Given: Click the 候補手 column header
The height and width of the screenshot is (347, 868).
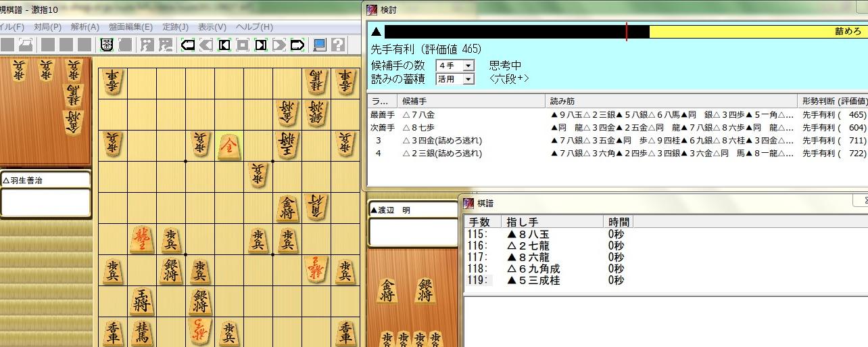Looking at the screenshot, I should click(x=471, y=101).
